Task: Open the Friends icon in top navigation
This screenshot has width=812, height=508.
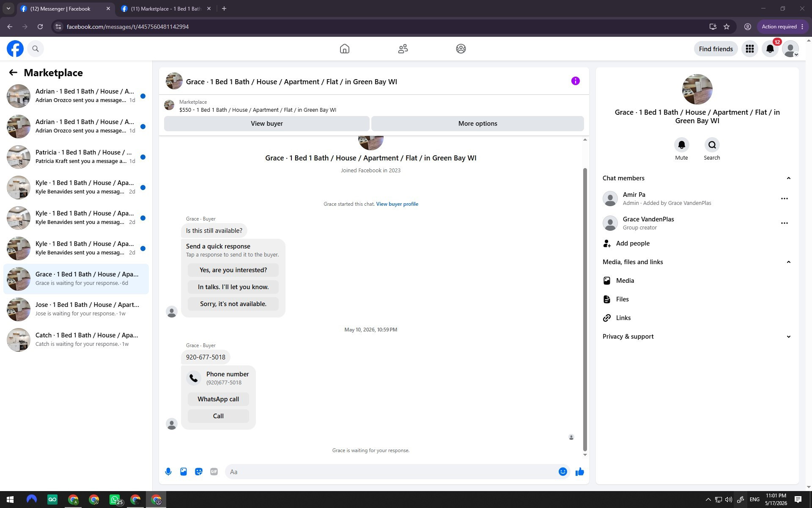Action: point(403,49)
